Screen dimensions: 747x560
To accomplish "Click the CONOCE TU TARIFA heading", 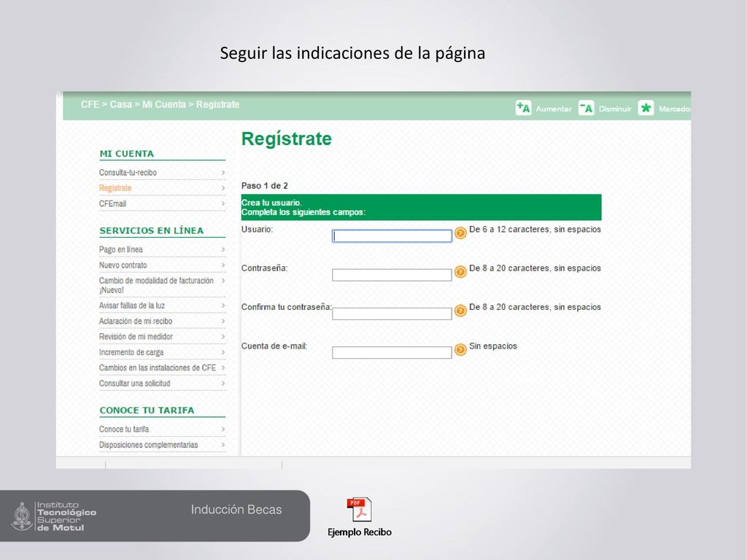I will 147,411.
